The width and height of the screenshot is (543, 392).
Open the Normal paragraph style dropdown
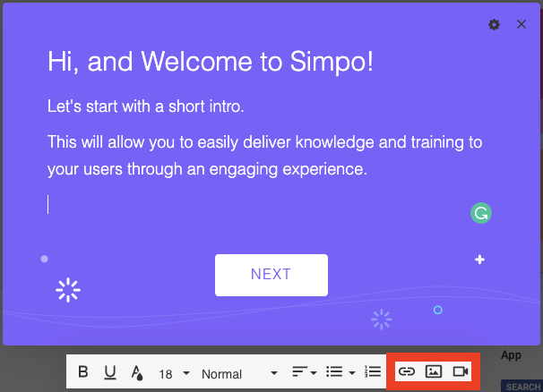pyautogui.click(x=239, y=374)
